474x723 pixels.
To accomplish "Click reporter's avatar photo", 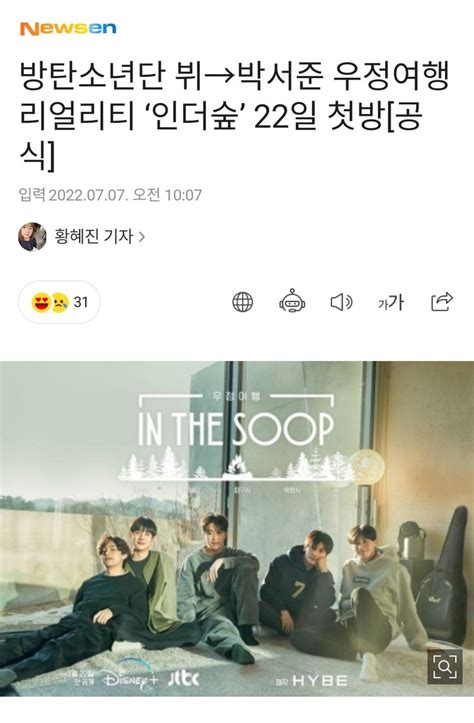I will click(32, 237).
